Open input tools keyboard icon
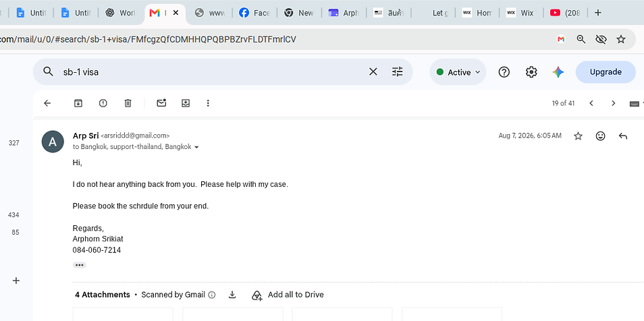The width and height of the screenshot is (644, 321). 635,103
